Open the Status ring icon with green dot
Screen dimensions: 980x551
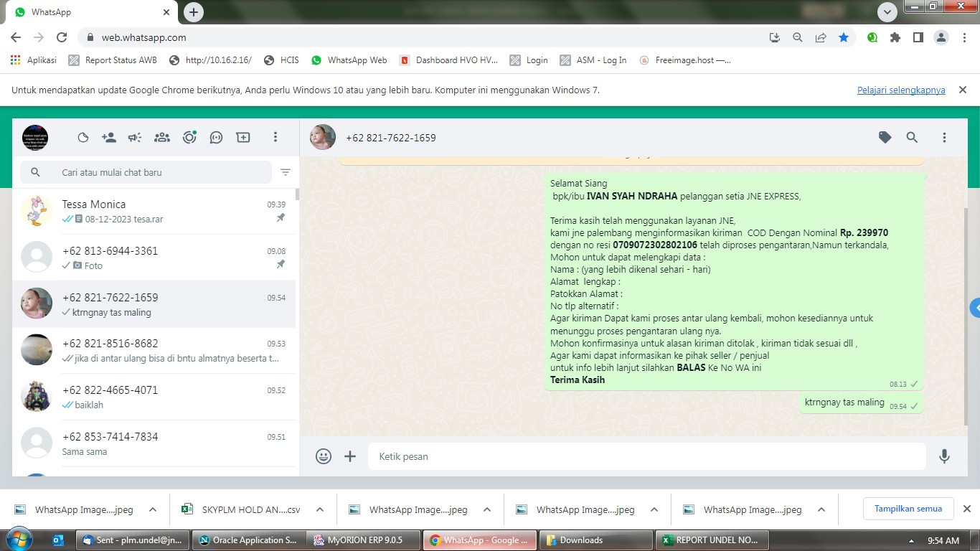[189, 138]
